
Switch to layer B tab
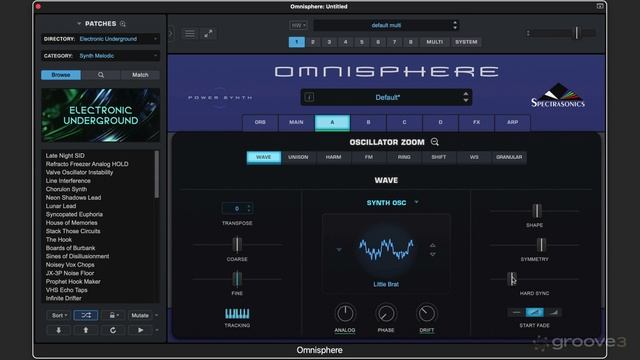point(368,122)
